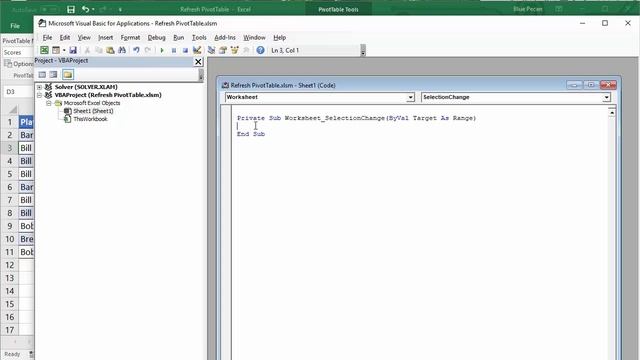Open the Tools menu
This screenshot has height=360, width=640.
[x=199, y=38]
